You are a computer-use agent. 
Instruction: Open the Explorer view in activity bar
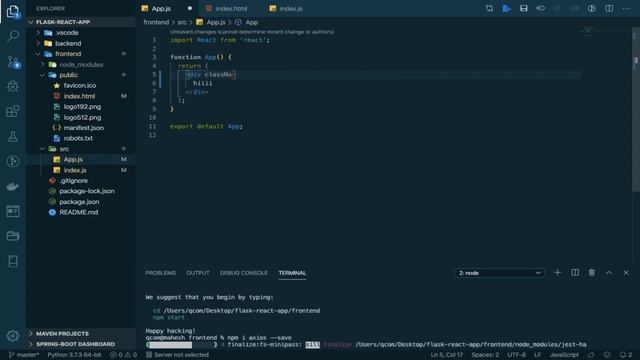click(13, 11)
